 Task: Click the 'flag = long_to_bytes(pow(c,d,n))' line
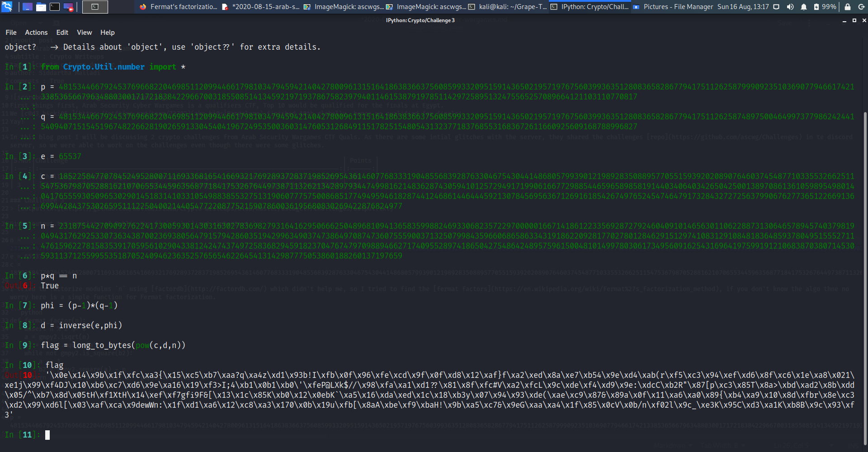click(113, 345)
